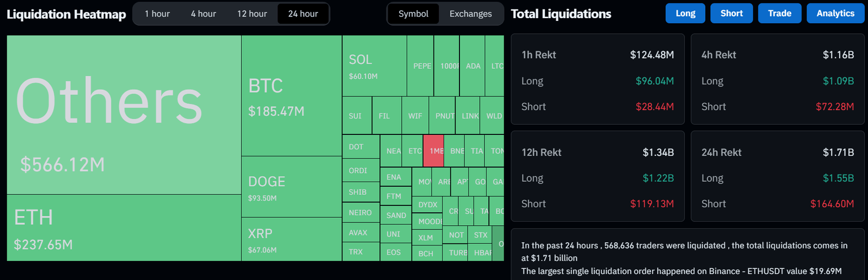
Task: Click the Others $566.12M heatmap block
Action: tap(124, 115)
